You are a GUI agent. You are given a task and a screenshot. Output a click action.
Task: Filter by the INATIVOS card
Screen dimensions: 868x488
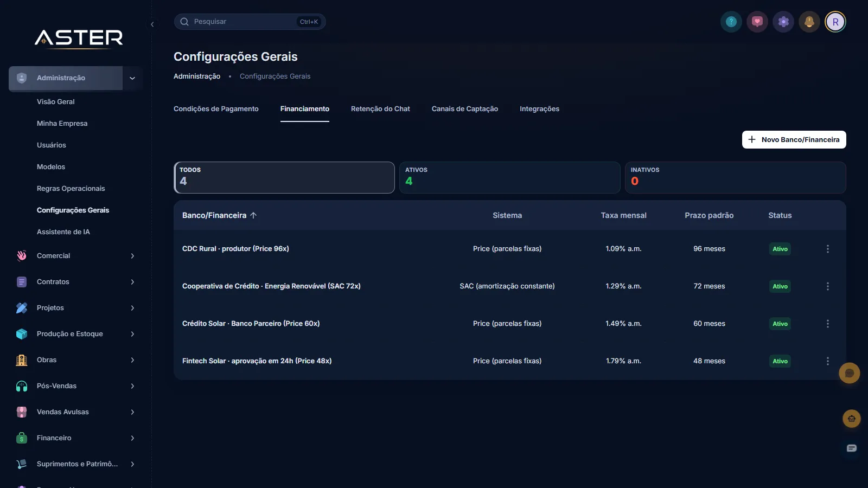[736, 177]
